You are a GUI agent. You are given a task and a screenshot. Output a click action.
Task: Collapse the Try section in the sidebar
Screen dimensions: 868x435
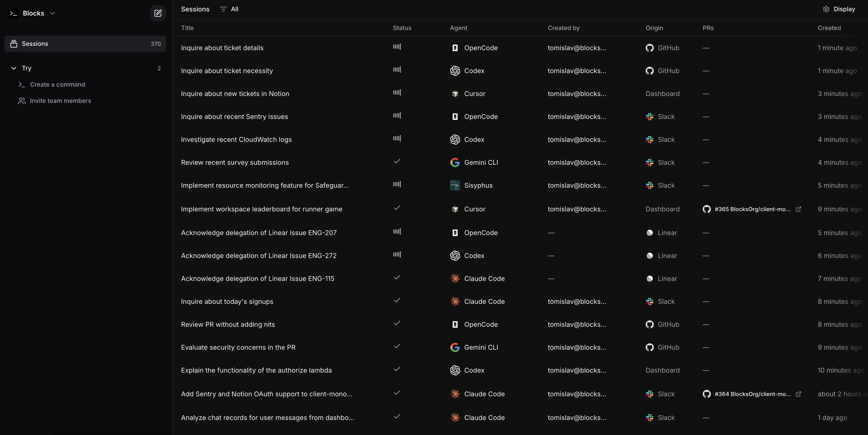(x=13, y=68)
